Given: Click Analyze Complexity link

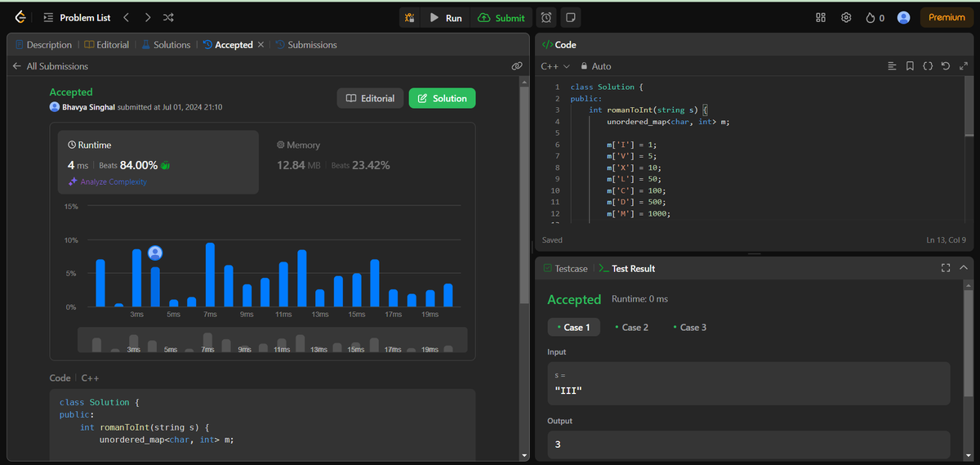Looking at the screenshot, I should click(x=108, y=181).
